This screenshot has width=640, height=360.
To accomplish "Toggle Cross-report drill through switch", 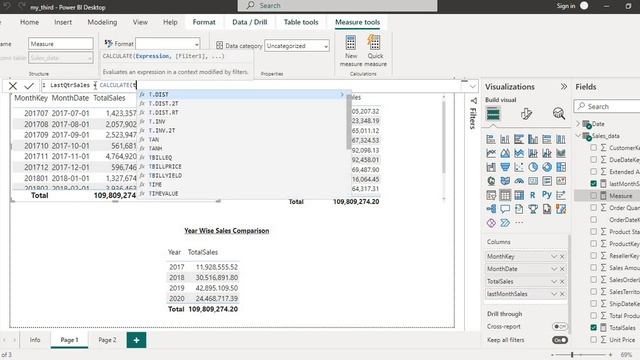I will pos(560,327).
